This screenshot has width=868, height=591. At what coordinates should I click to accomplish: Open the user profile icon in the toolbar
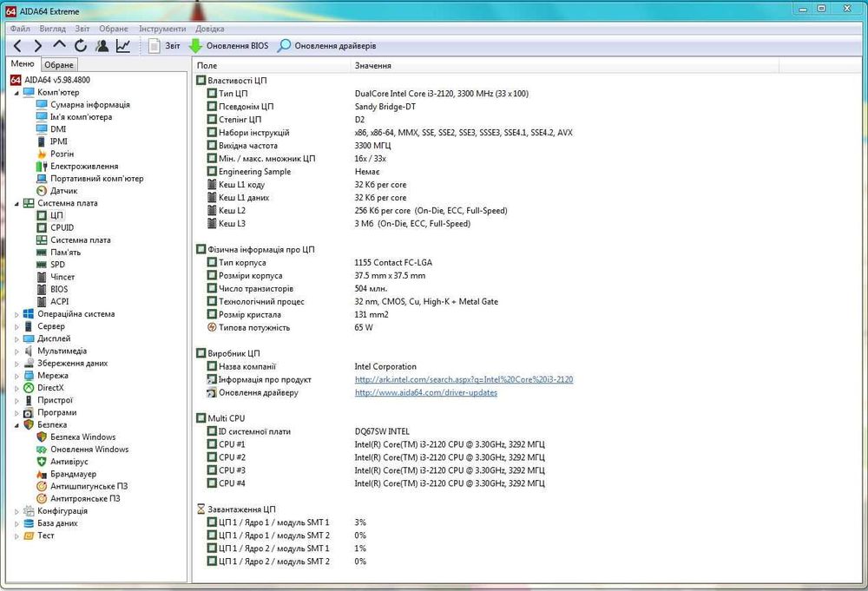pyautogui.click(x=102, y=46)
